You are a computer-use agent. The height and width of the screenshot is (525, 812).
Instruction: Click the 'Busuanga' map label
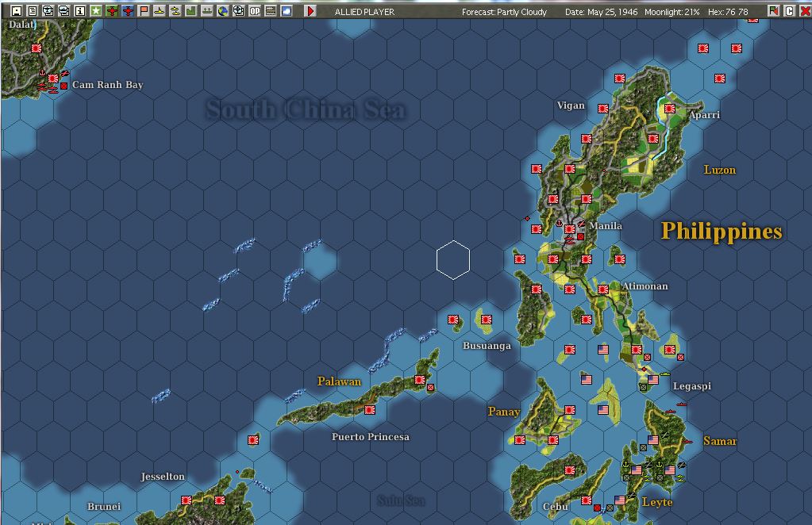tap(487, 346)
